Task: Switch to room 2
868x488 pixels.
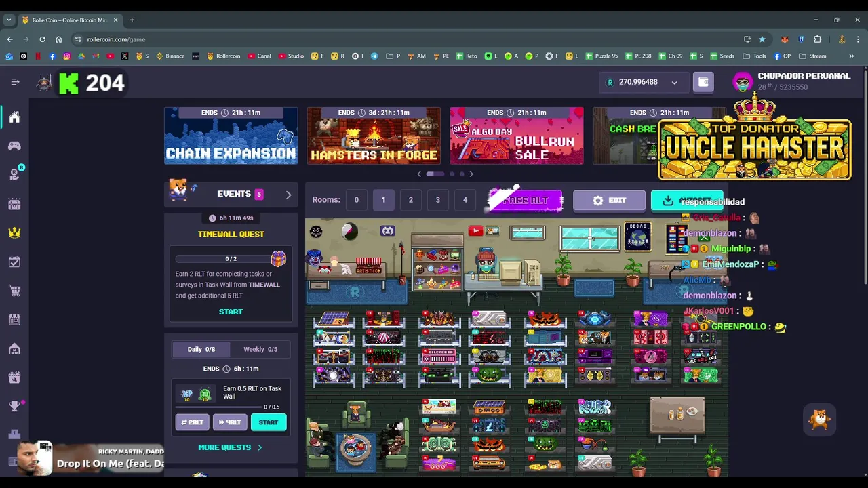Action: pyautogui.click(x=410, y=200)
